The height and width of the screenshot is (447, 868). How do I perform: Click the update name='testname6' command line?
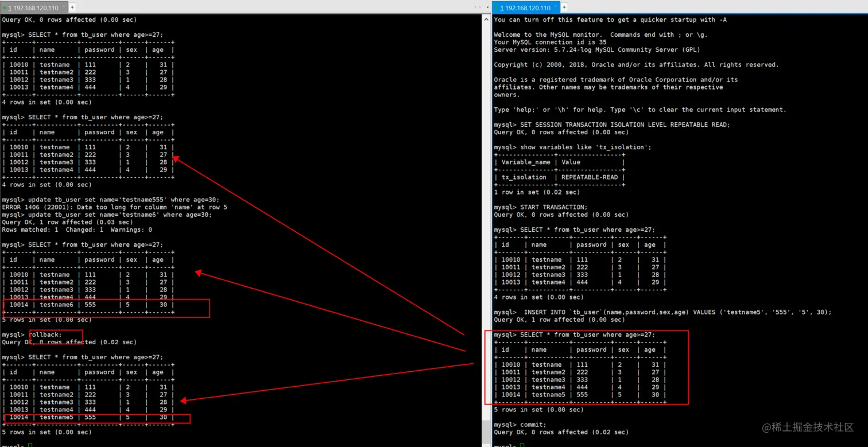coord(107,215)
